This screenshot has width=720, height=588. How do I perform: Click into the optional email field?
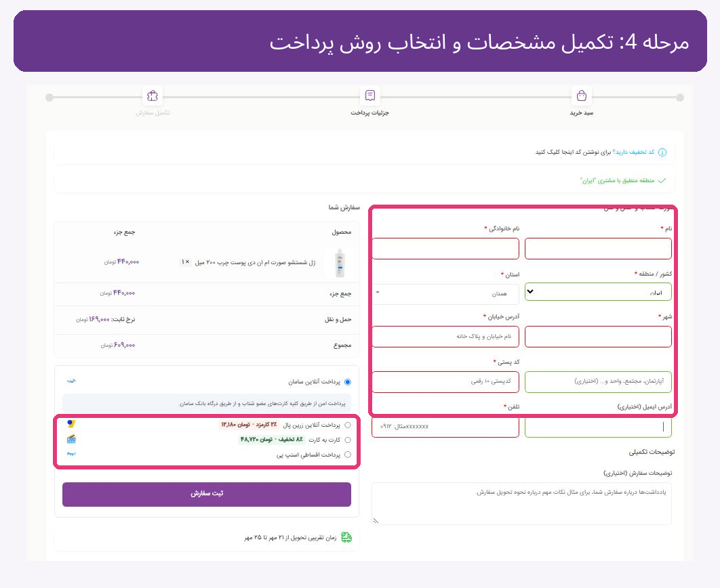click(598, 427)
